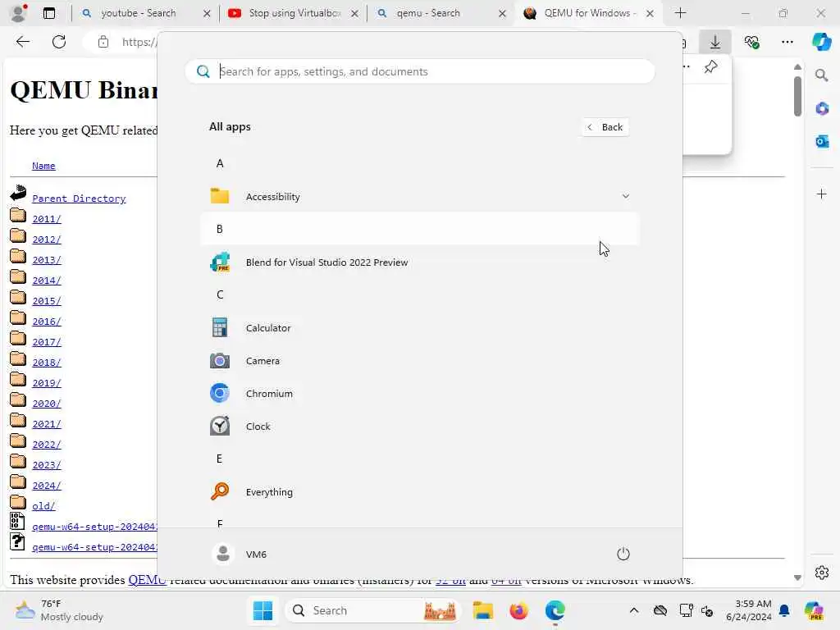Click the page vertical scrollbar thumb
This screenshot has width=840, height=630.
[797, 96]
